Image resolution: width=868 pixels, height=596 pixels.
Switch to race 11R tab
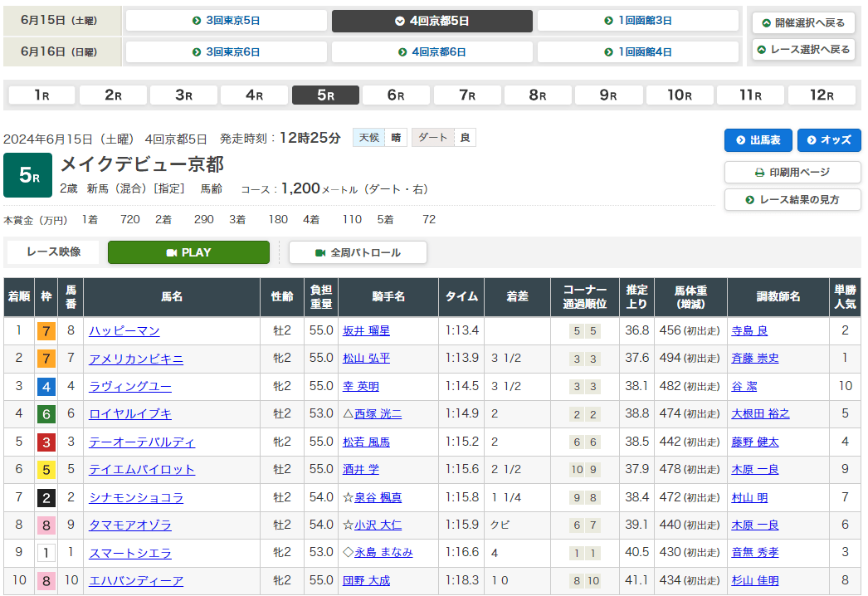[750, 95]
